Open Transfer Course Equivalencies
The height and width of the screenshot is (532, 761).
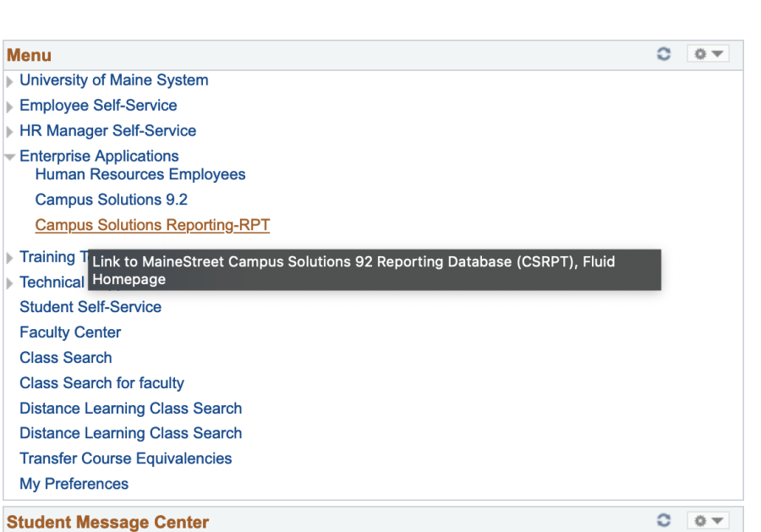click(126, 458)
